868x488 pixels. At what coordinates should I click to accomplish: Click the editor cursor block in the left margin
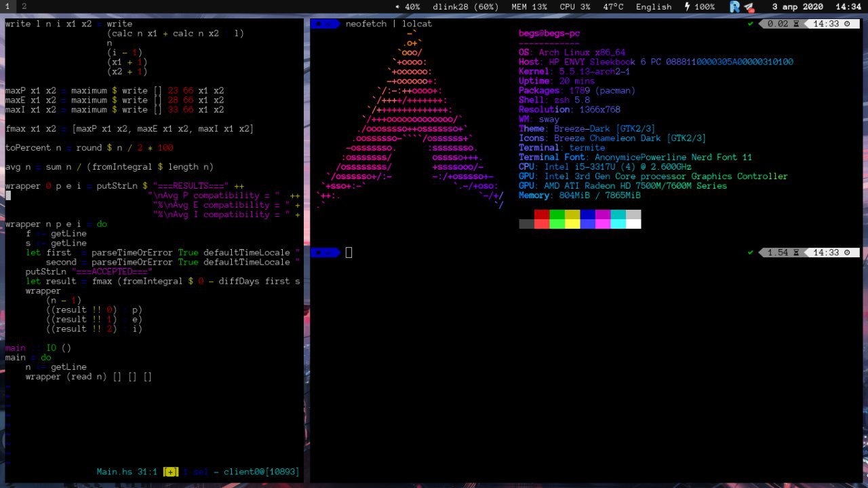click(x=7, y=195)
